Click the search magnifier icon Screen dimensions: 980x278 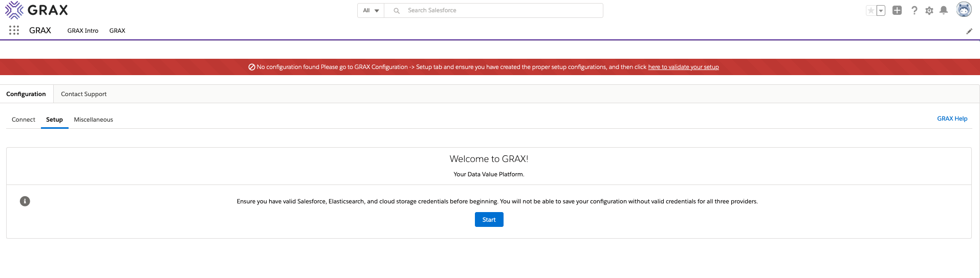point(397,11)
